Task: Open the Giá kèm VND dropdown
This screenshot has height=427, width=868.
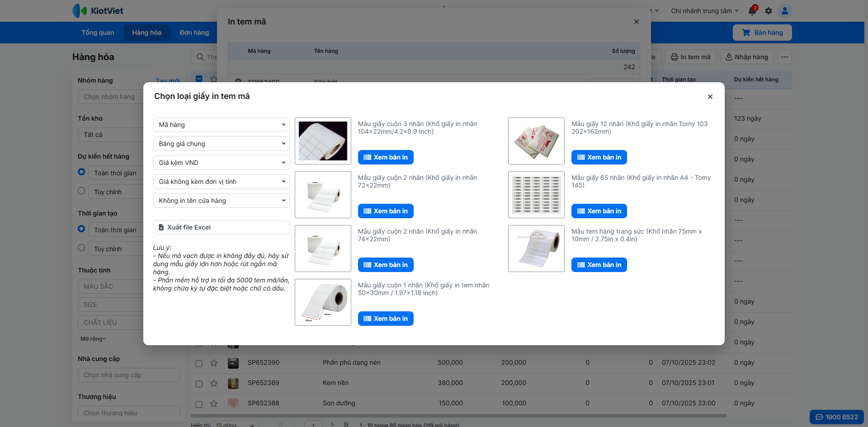Action: (222, 163)
